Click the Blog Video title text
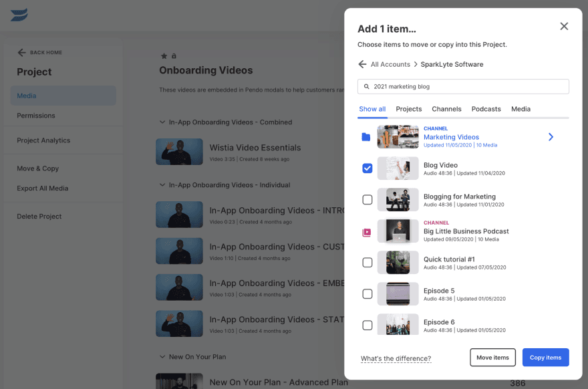The width and height of the screenshot is (588, 389). [x=440, y=165]
